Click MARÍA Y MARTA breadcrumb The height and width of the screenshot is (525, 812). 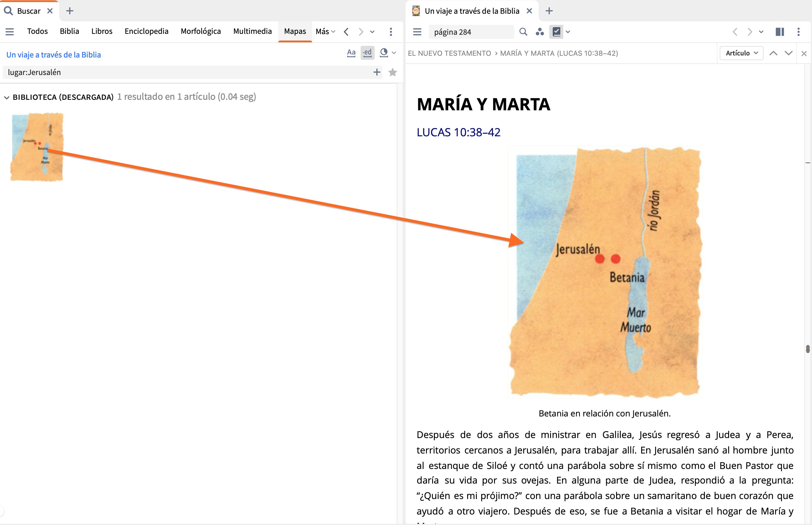[559, 53]
